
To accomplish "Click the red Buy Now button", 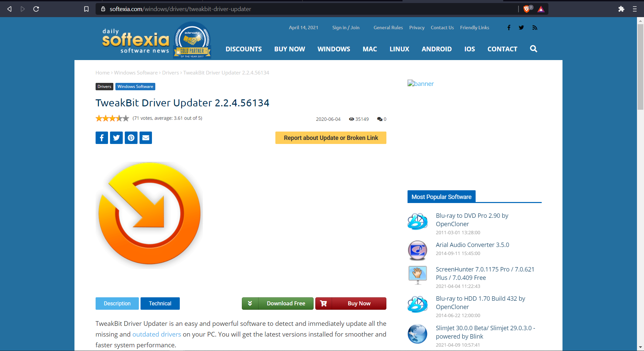I will 351,303.
